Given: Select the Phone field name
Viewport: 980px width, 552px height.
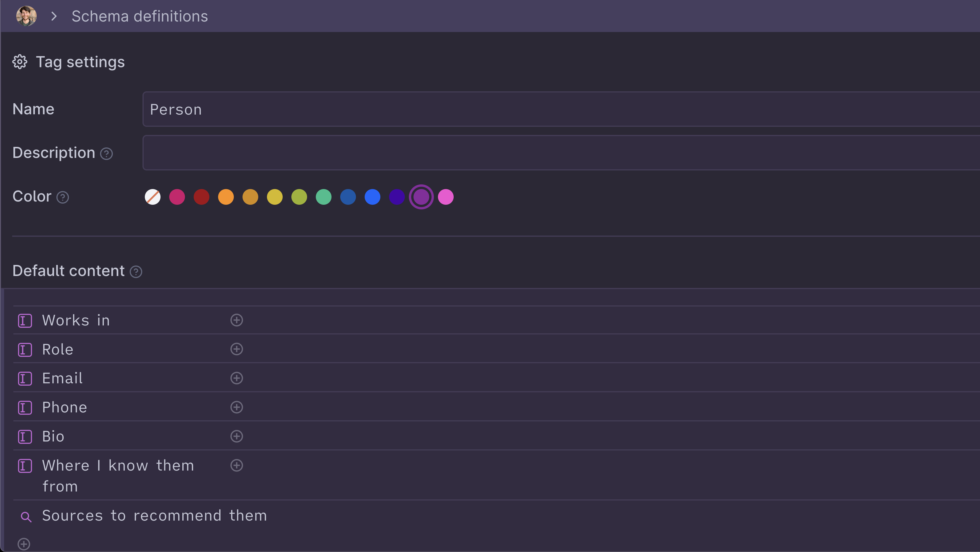Looking at the screenshot, I should [x=64, y=407].
